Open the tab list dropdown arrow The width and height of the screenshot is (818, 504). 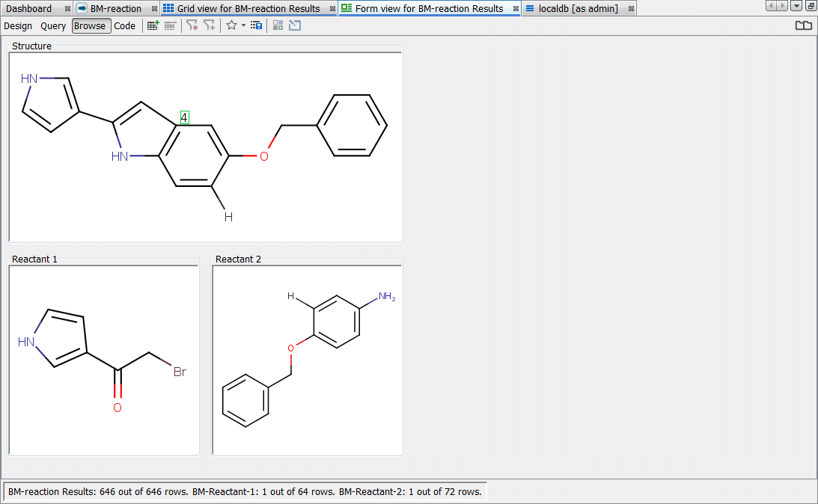point(796,6)
